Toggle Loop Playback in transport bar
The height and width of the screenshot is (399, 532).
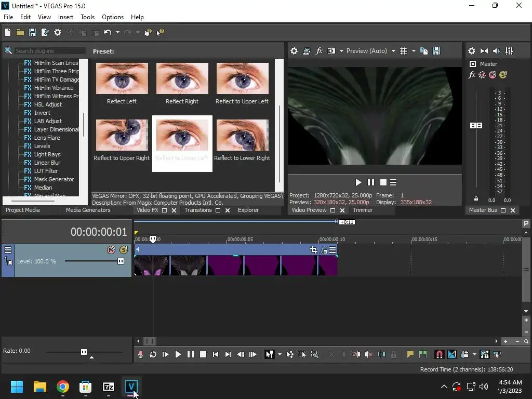coord(153,354)
